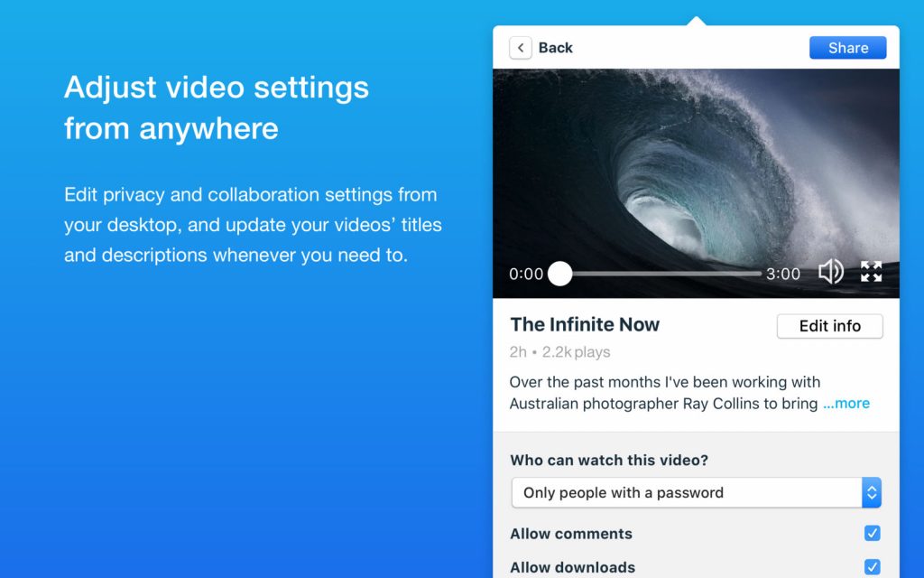Select the video title The Infinite Now
This screenshot has width=924, height=578.
(585, 325)
